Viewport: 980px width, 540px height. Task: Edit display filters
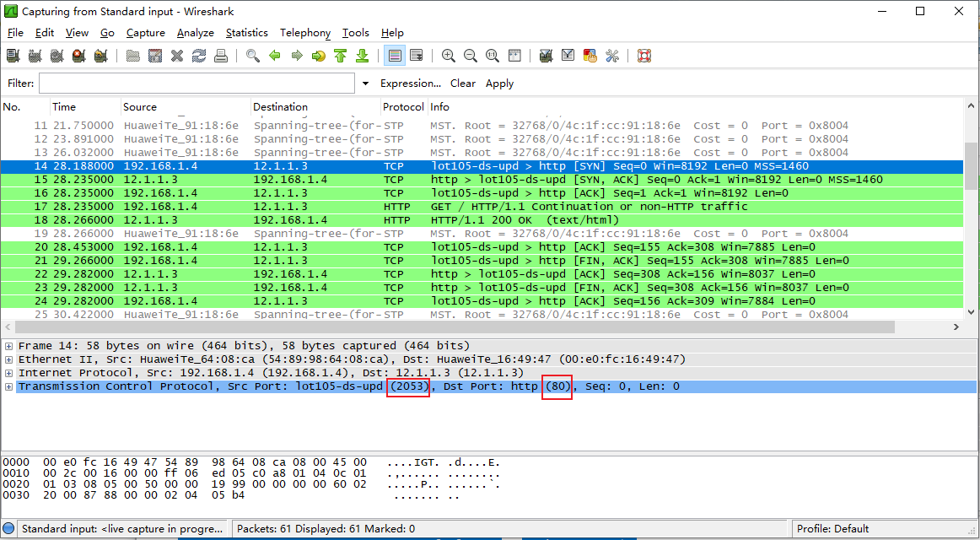(x=568, y=57)
